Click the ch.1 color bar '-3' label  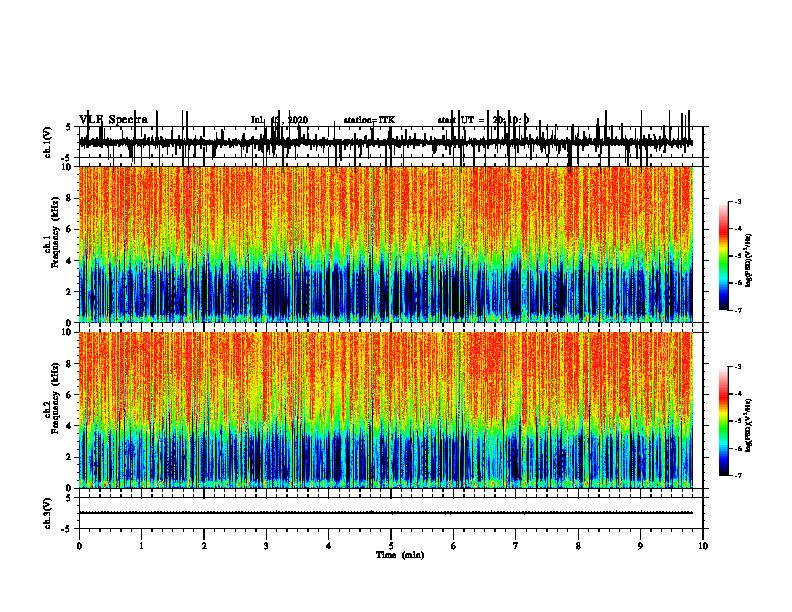coord(737,201)
